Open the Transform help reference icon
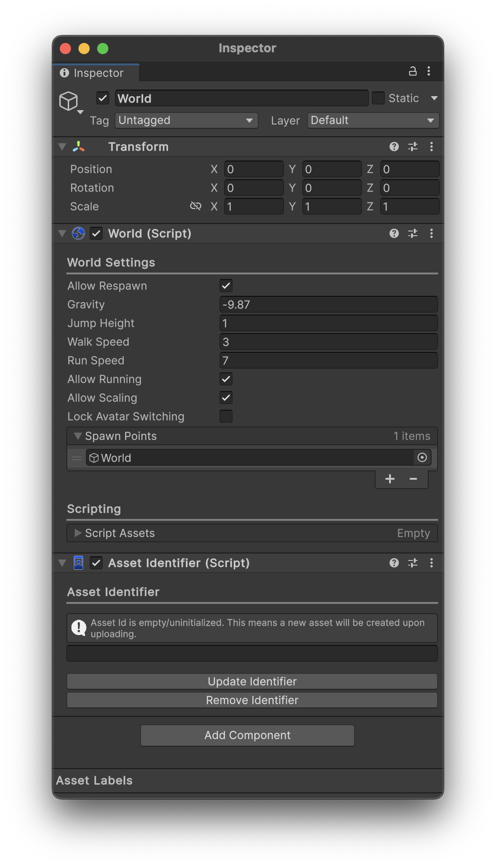This screenshot has width=496, height=868. 394,147
